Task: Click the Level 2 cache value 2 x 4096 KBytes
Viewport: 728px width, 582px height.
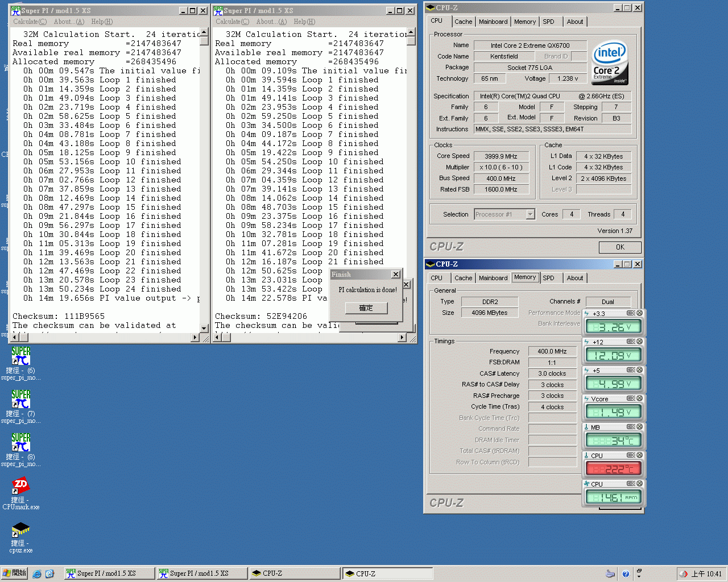Action: click(x=603, y=178)
